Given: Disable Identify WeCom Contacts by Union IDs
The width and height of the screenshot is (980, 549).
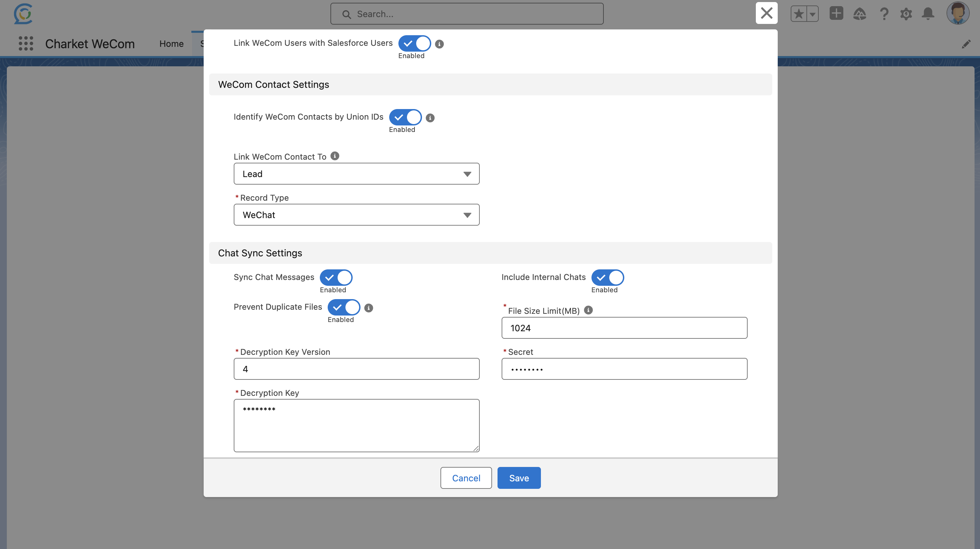Looking at the screenshot, I should 405,117.
